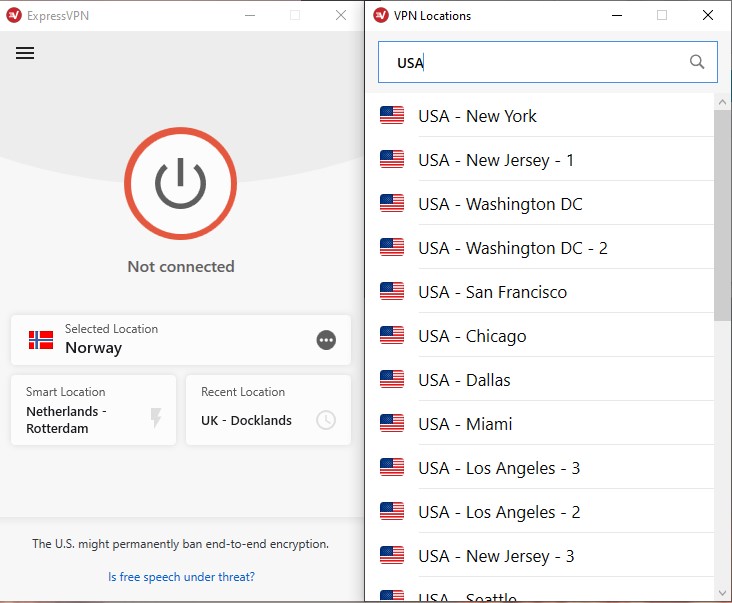Click the search magnifier icon

click(x=697, y=62)
